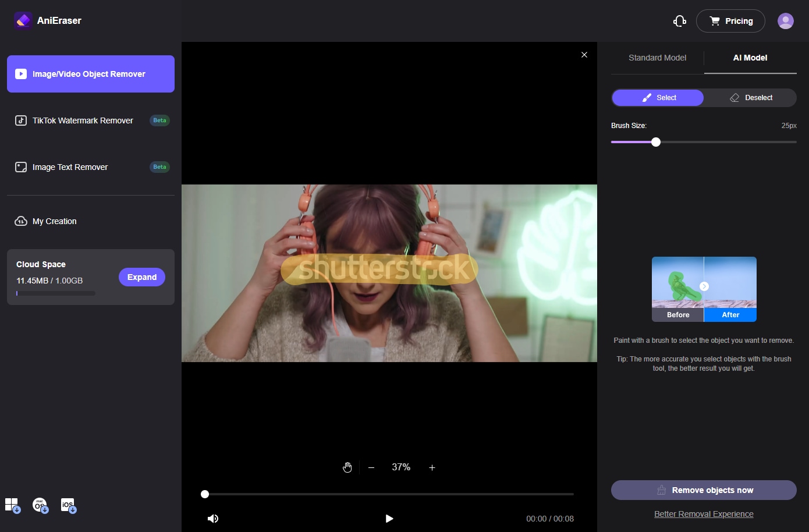Play the video
The width and height of the screenshot is (809, 532).
tap(389, 519)
